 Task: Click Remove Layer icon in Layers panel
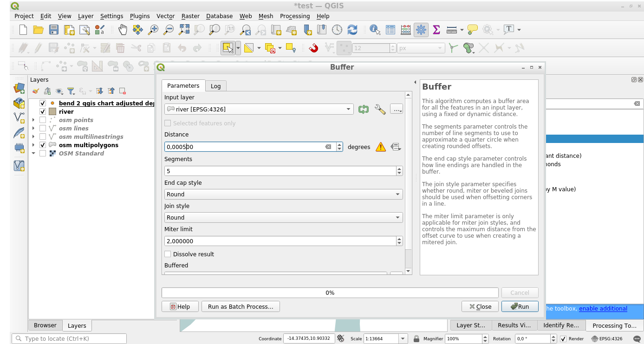123,91
